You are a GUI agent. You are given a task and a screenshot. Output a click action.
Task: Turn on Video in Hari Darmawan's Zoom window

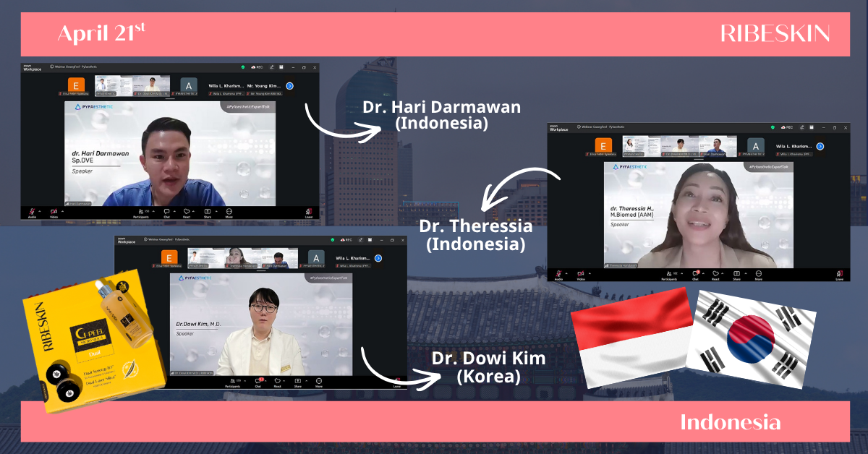pyautogui.click(x=53, y=212)
